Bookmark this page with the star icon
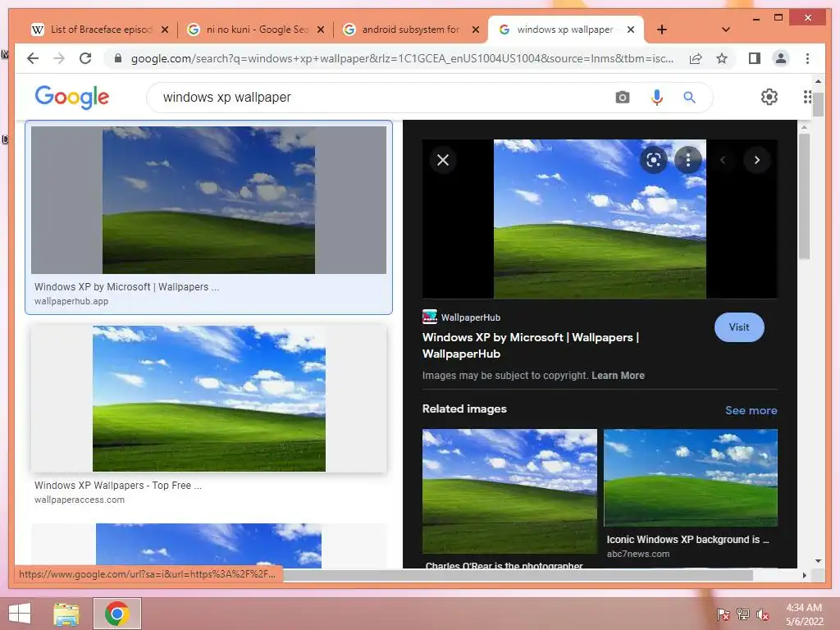This screenshot has height=630, width=840. pyautogui.click(x=722, y=58)
